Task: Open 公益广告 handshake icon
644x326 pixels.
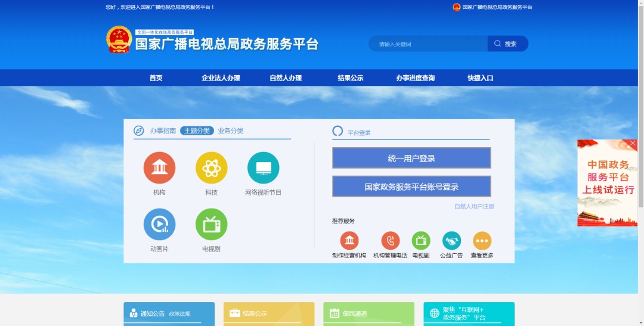Action: coord(451,241)
